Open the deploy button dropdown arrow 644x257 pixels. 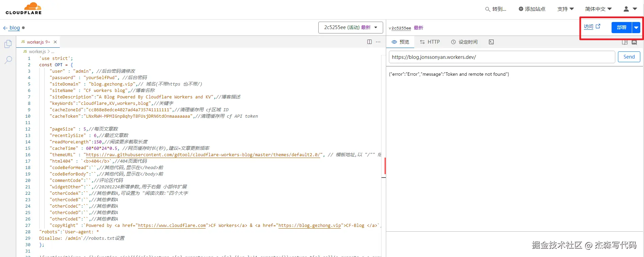click(x=636, y=27)
